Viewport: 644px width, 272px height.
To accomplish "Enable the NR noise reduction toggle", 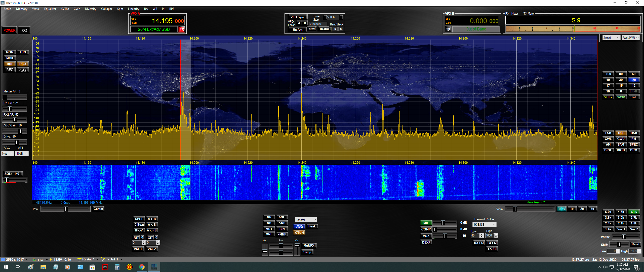I will [x=269, y=217].
